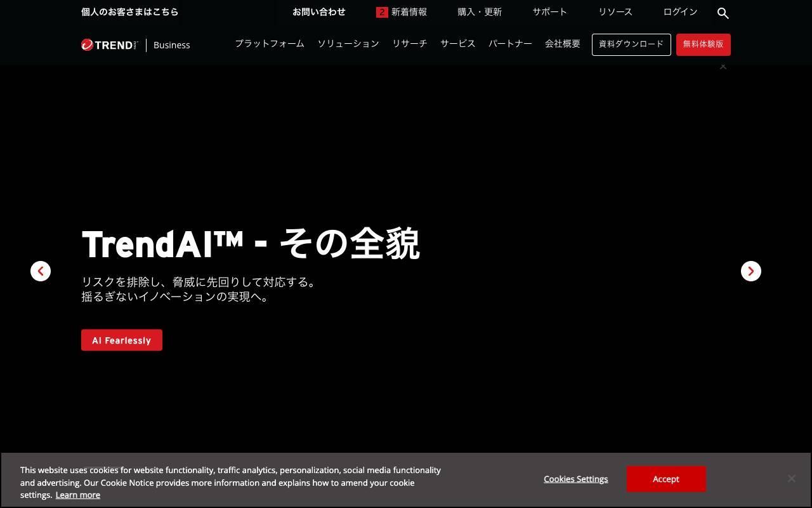The height and width of the screenshot is (508, 812).
Task: Dismiss the top banner with the X
Action: tap(723, 66)
